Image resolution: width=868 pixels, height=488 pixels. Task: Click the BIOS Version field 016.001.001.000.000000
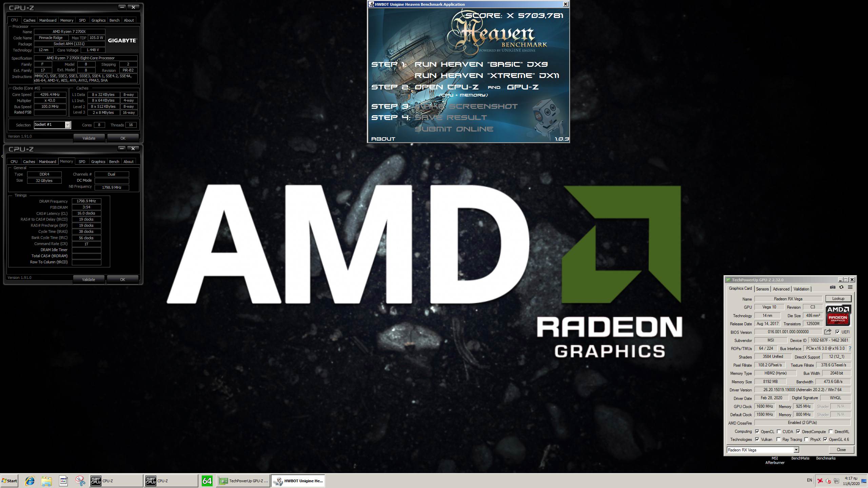(x=788, y=332)
